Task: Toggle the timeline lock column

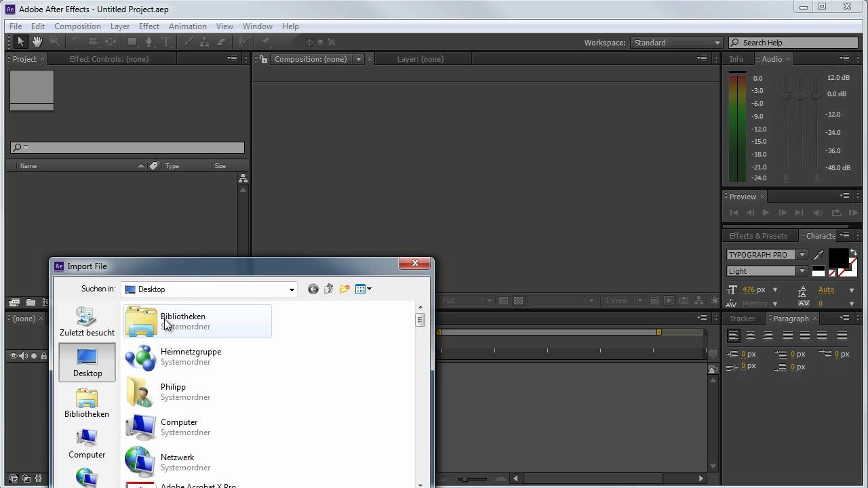Action: [44, 356]
